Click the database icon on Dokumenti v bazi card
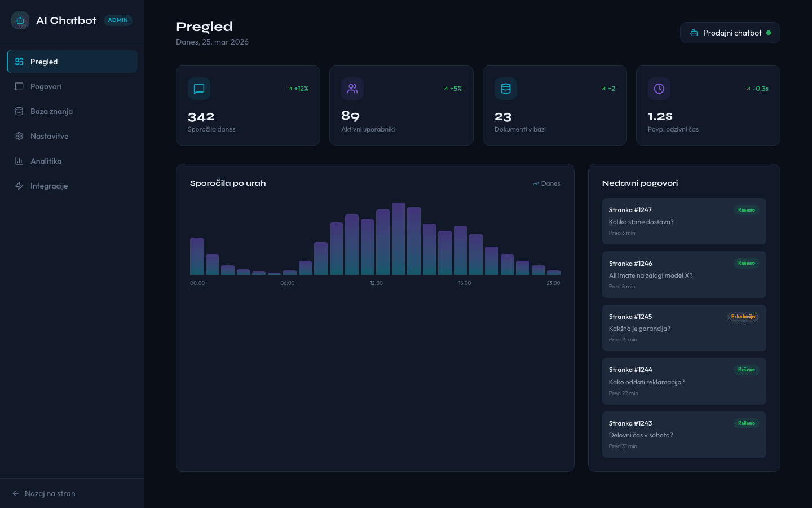Viewport: 812px width, 508px height. [x=506, y=89]
